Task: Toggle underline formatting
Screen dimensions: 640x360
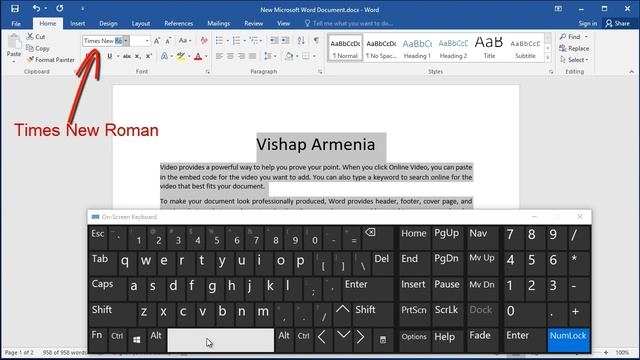Action: [x=109, y=56]
